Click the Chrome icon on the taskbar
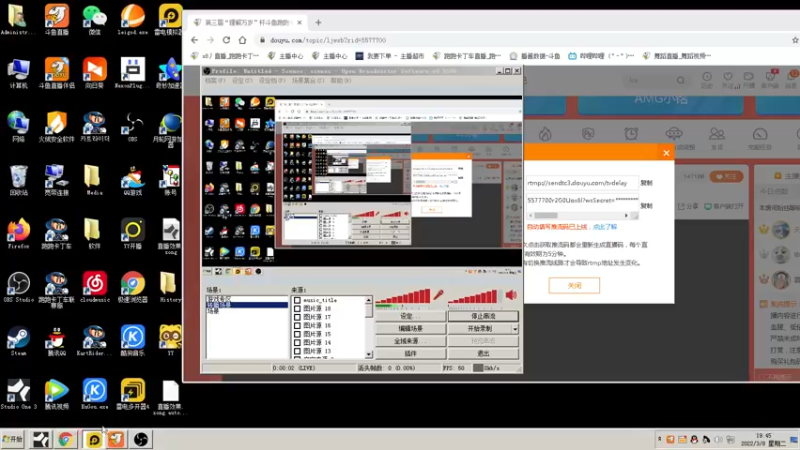The width and height of the screenshot is (800, 450). (x=65, y=439)
